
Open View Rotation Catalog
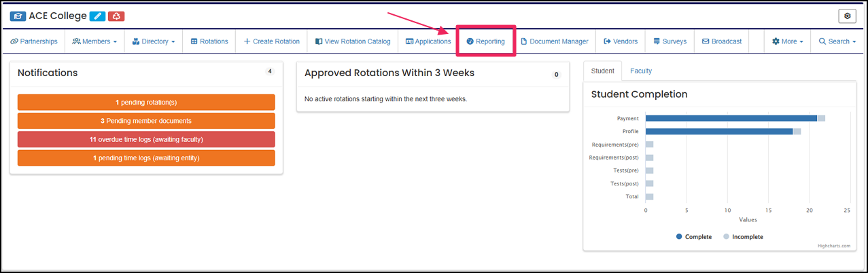click(353, 41)
